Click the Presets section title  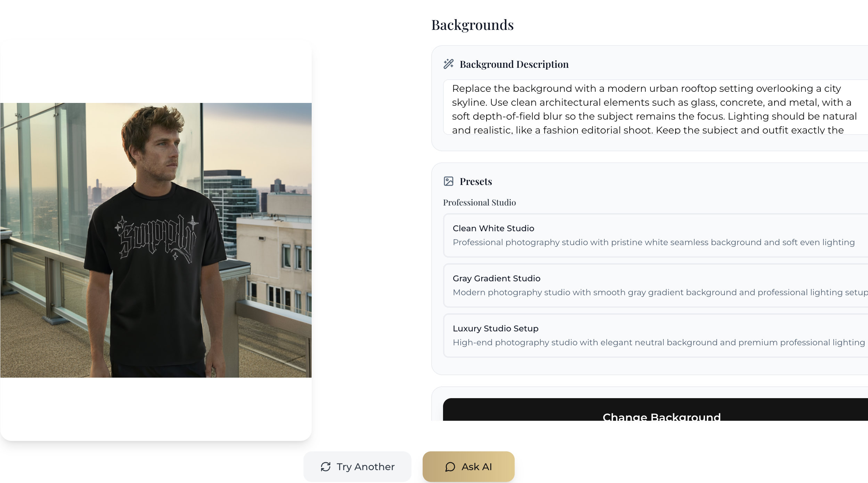476,182
